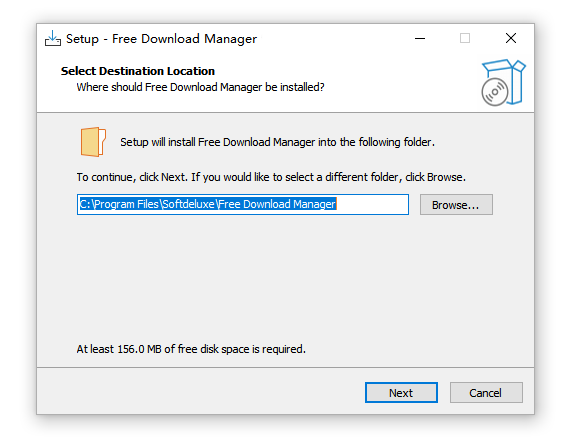The width and height of the screenshot is (574, 440).
Task: Cancel the Free Download Manager setup
Action: [486, 392]
